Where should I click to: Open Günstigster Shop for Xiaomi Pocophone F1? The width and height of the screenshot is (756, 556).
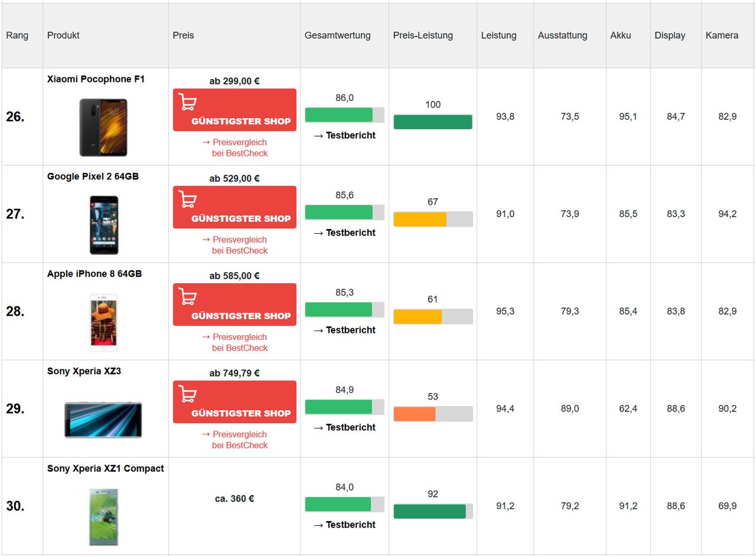[x=234, y=110]
